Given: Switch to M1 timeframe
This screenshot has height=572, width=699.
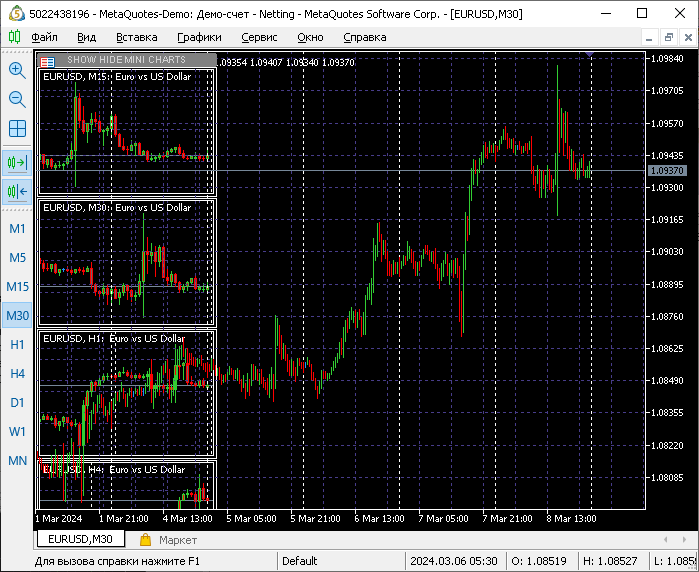Looking at the screenshot, I should point(17,229).
